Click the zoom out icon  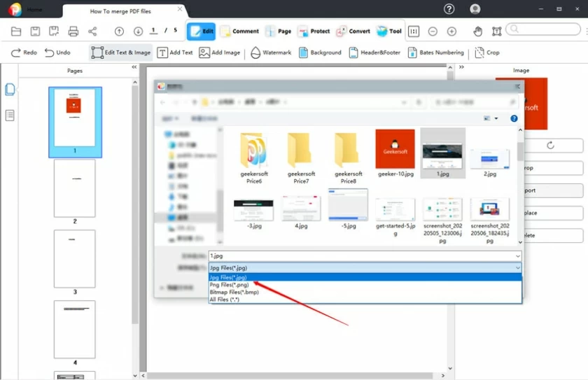[433, 31]
